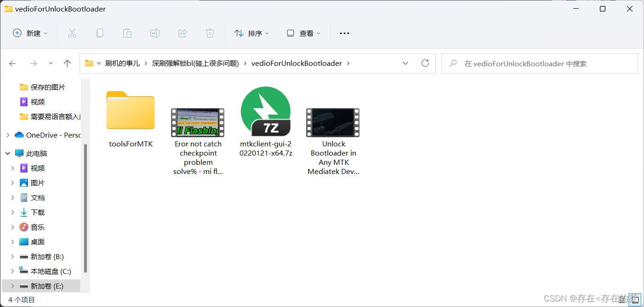Image resolution: width=644 pixels, height=307 pixels.
Task: Expand 新加卷 (E:) drive node
Action: pyautogui.click(x=13, y=286)
